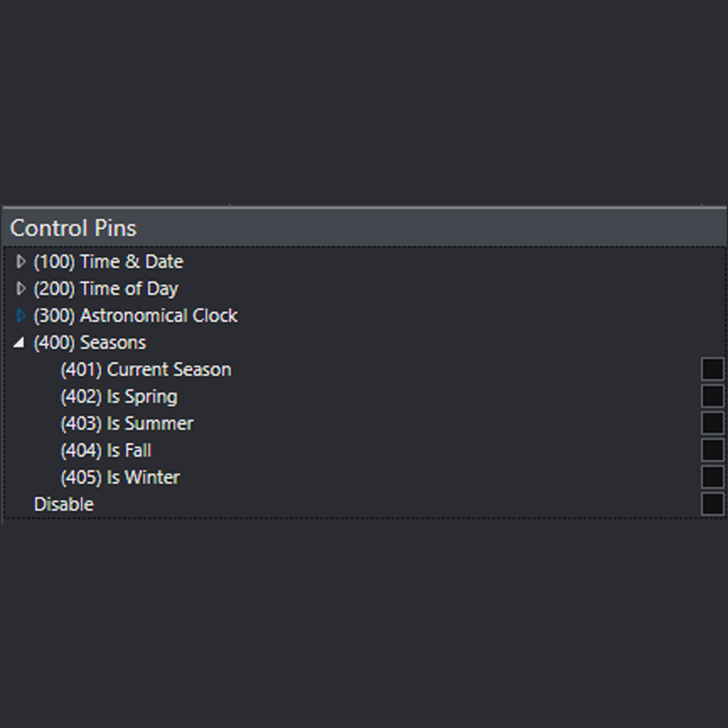Expand the (200) Time of Day group

click(x=21, y=289)
